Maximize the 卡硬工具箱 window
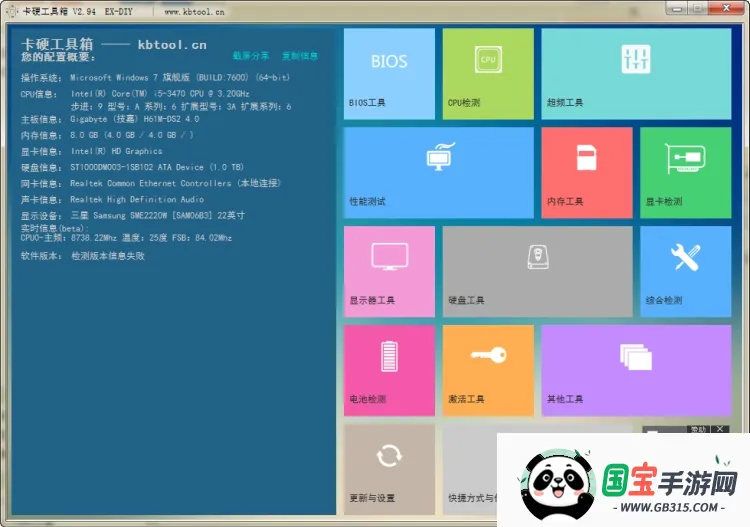This screenshot has width=750, height=527. [x=698, y=8]
